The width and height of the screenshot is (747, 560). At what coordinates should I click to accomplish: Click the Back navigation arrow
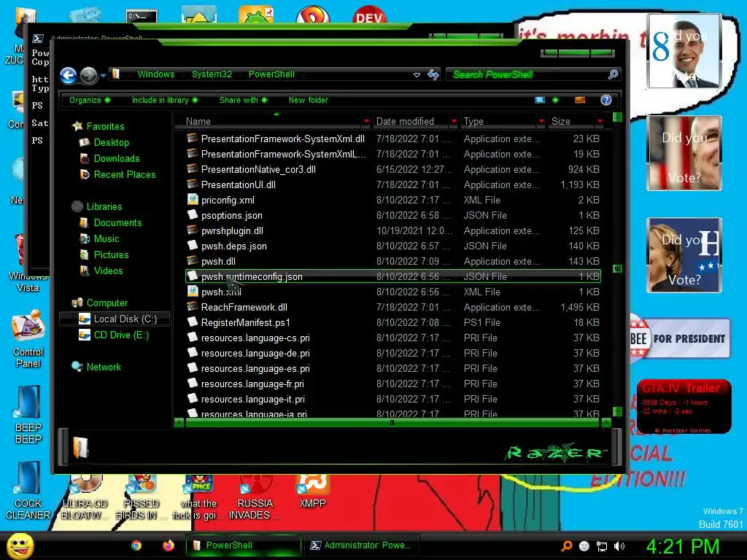pyautogui.click(x=68, y=75)
